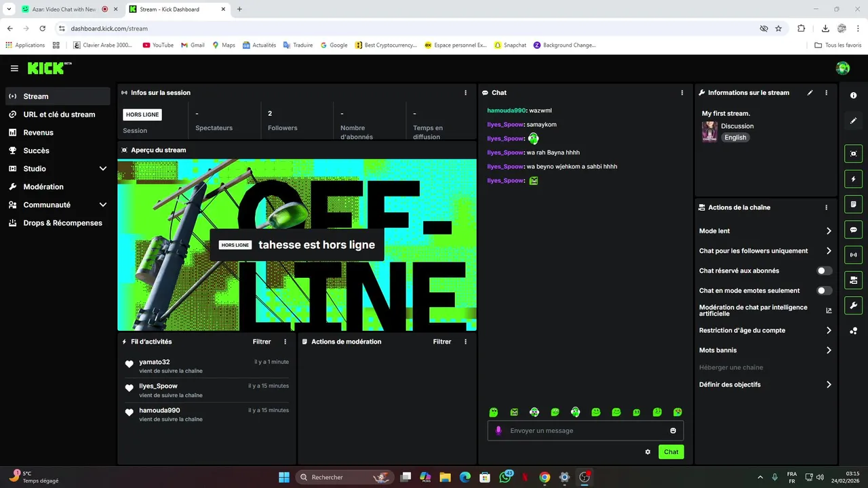This screenshot has width=868, height=488.
Task: Open URL et clé du stream
Action: 58,115
